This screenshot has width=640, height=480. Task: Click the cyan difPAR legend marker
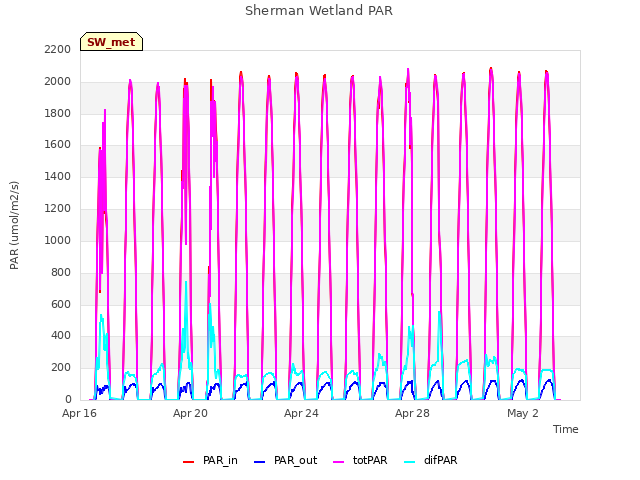409,462
